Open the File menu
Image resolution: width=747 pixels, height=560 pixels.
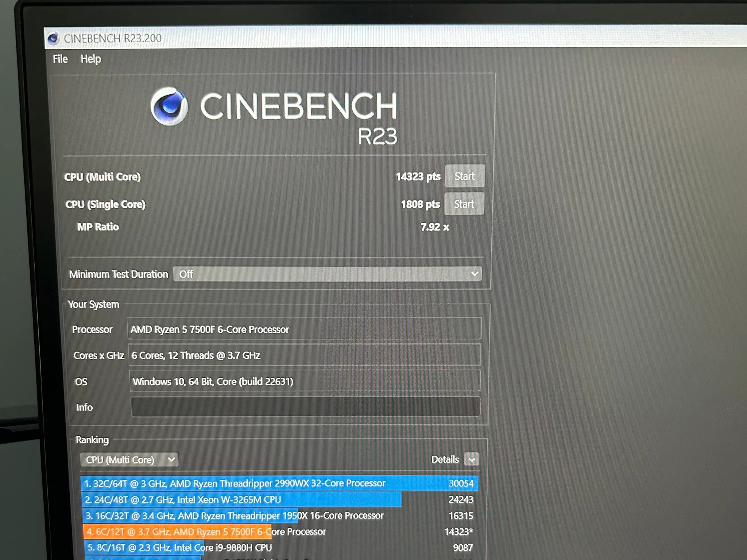[x=60, y=59]
